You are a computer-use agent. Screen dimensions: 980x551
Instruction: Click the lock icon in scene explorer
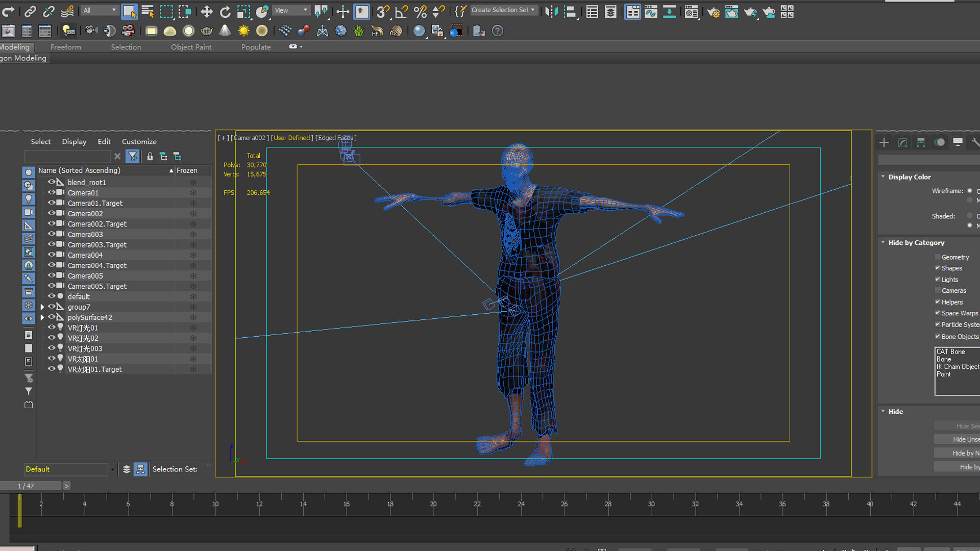[x=150, y=156]
